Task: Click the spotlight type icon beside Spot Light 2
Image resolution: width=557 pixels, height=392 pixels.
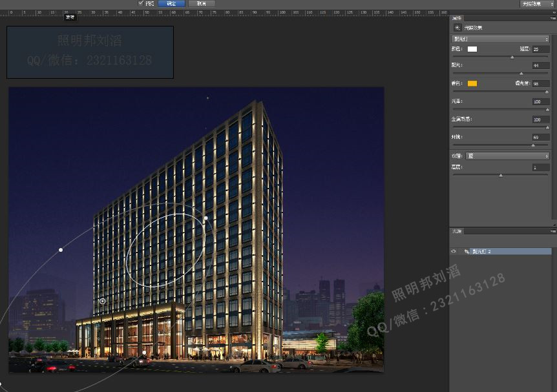Action: (x=466, y=251)
